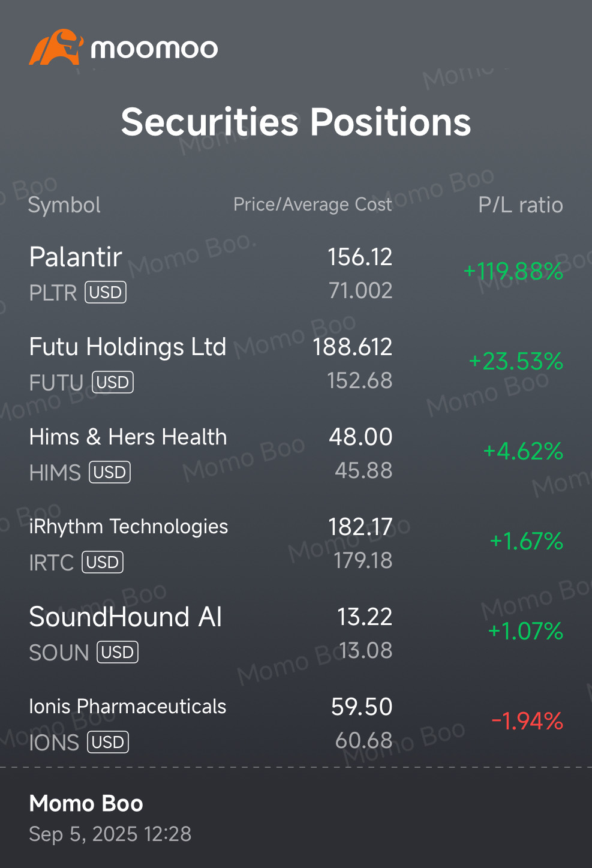Open the Futu Holdings Ltd position
The image size is (592, 868).
coord(296,364)
